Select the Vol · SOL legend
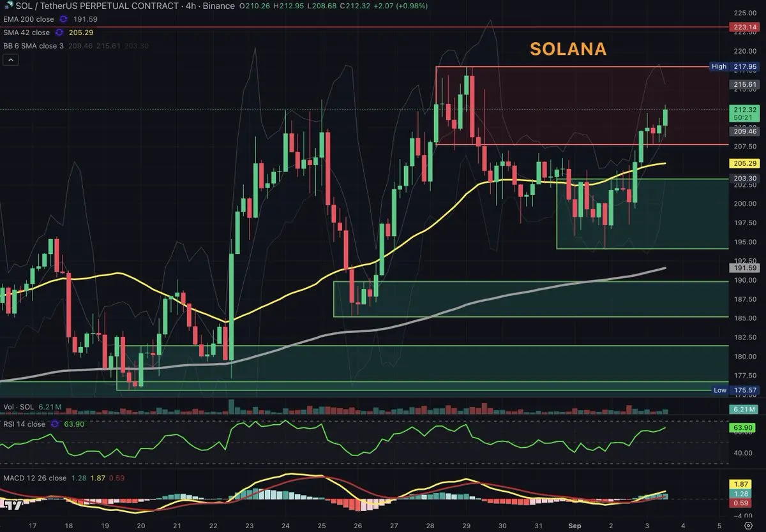This screenshot has width=766, height=532. [19, 406]
